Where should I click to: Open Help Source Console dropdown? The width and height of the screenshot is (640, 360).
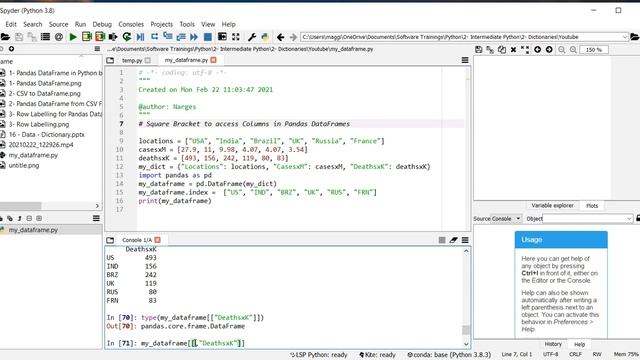[x=506, y=219]
